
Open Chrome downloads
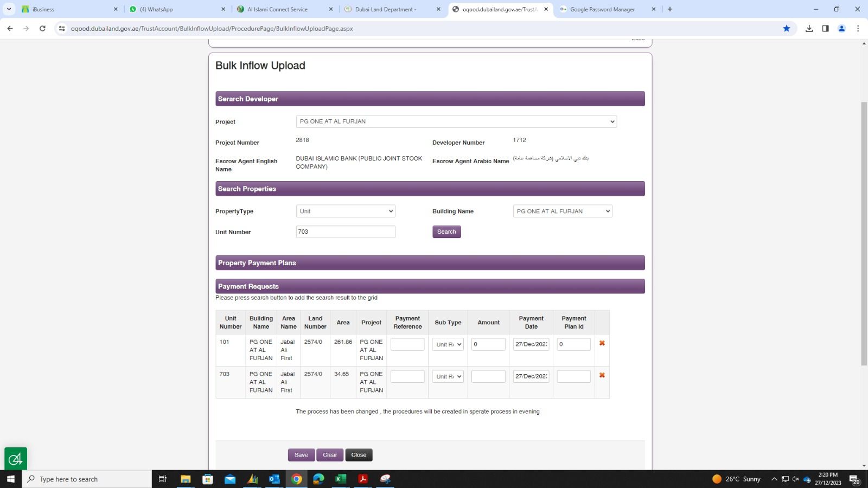pos(809,28)
